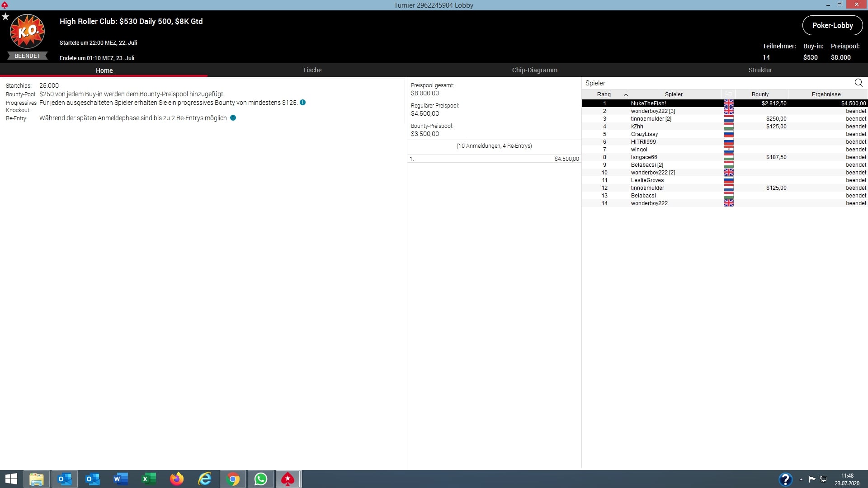The image size is (868, 488).
Task: Open WhatsApp from the taskbar
Action: [260, 479]
